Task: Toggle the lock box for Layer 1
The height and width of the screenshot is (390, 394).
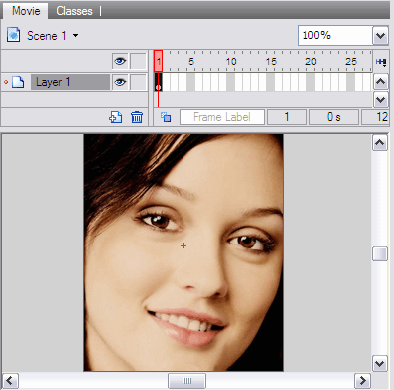Action: coord(138,82)
